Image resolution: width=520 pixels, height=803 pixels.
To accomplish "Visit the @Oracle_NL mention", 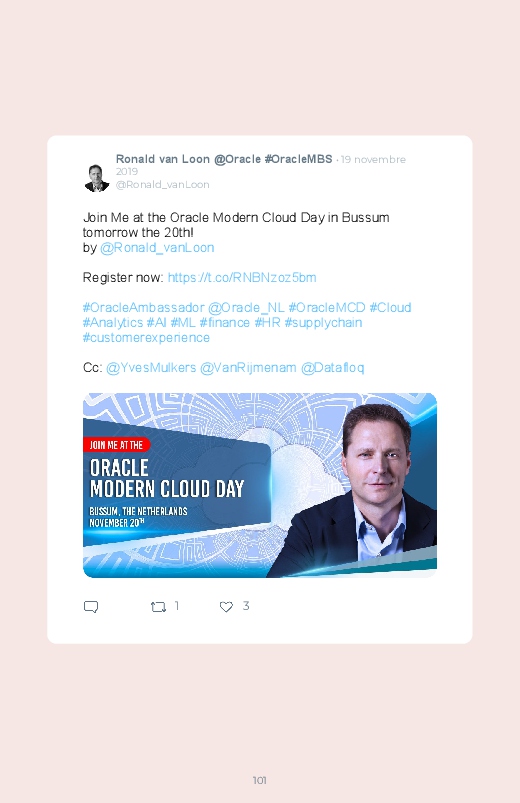I will click(246, 308).
